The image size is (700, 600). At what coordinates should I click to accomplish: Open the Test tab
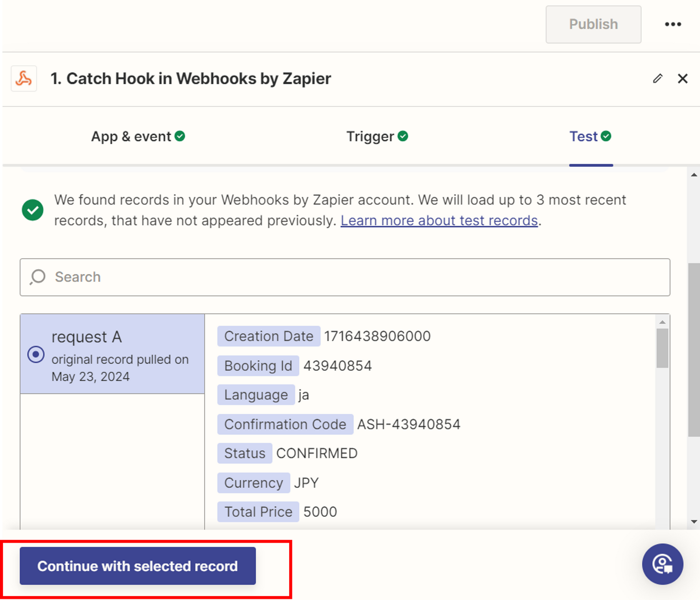pyautogui.click(x=584, y=136)
